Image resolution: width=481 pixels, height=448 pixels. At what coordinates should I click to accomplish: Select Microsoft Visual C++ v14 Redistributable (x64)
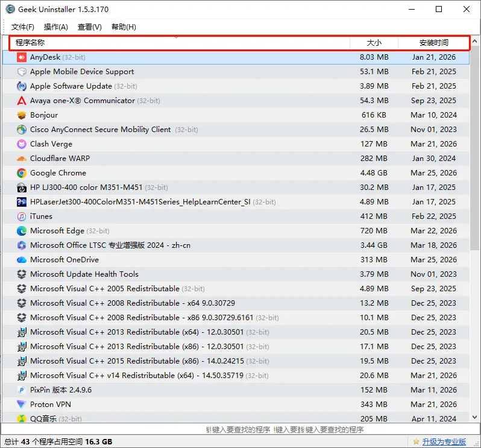pyautogui.click(x=137, y=376)
